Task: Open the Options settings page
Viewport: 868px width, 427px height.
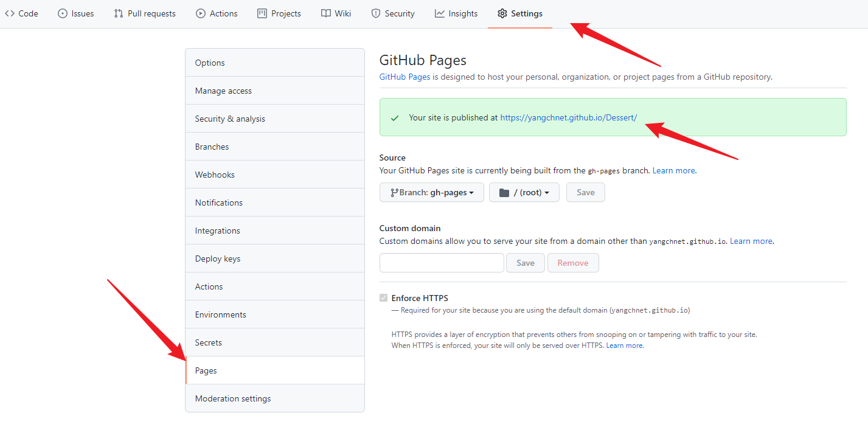Action: pos(275,63)
